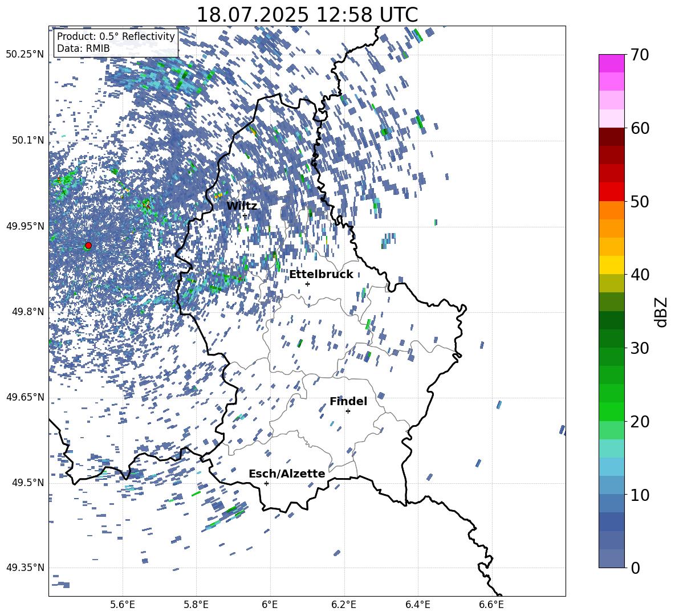
Task: Click the 49.65°N latitude label
Action: click(25, 397)
